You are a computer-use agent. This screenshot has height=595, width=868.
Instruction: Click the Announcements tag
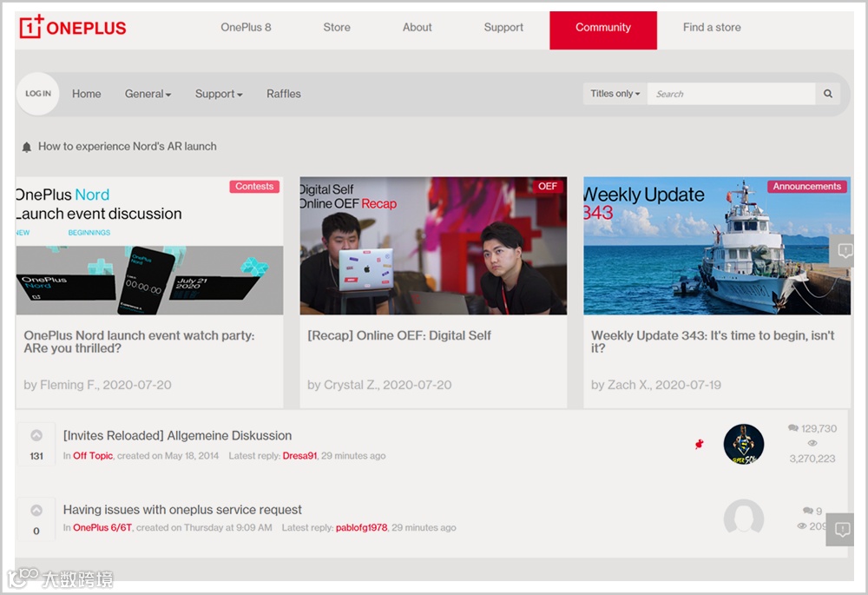(806, 186)
